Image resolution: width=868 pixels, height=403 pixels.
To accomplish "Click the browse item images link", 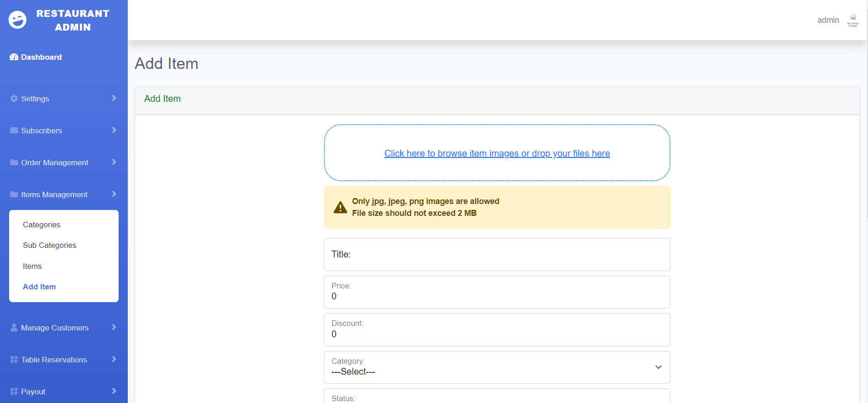I will (x=497, y=153).
